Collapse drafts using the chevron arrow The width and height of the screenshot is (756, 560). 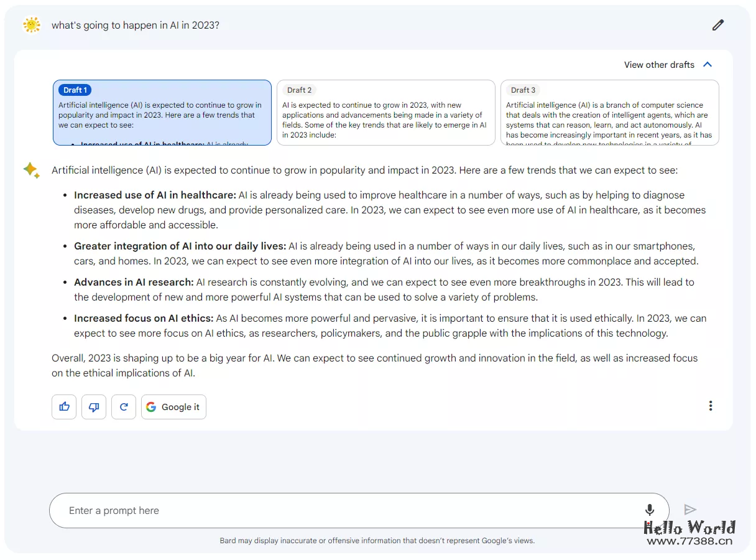pyautogui.click(x=708, y=65)
